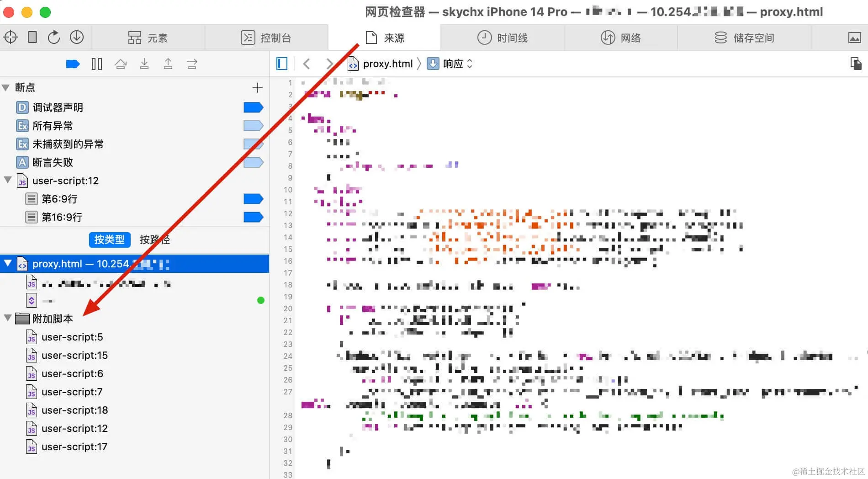Image resolution: width=868 pixels, height=479 pixels.
Task: Select 未捕获到的异常 row
Action: [x=134, y=144]
